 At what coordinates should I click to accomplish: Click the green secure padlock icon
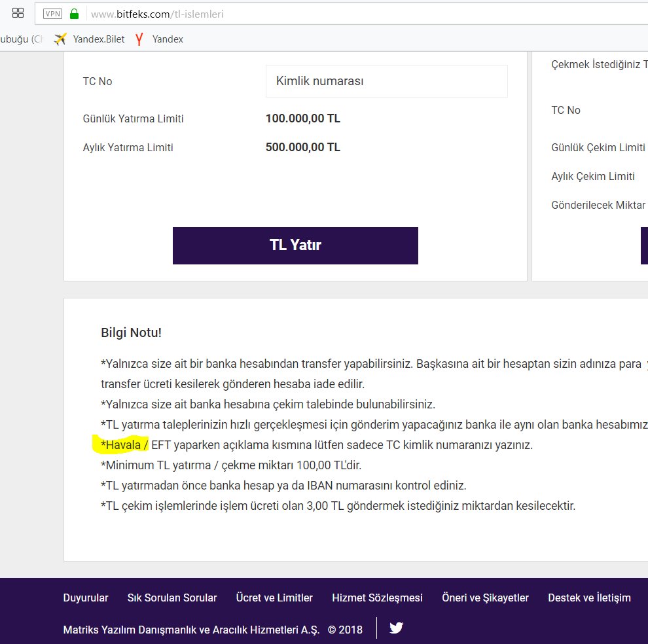coord(74,14)
